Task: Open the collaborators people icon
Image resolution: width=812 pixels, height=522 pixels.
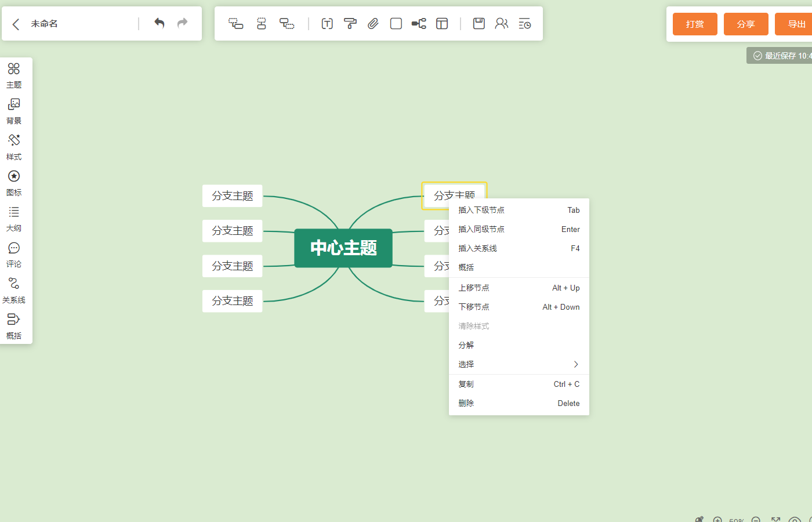Action: (x=502, y=24)
